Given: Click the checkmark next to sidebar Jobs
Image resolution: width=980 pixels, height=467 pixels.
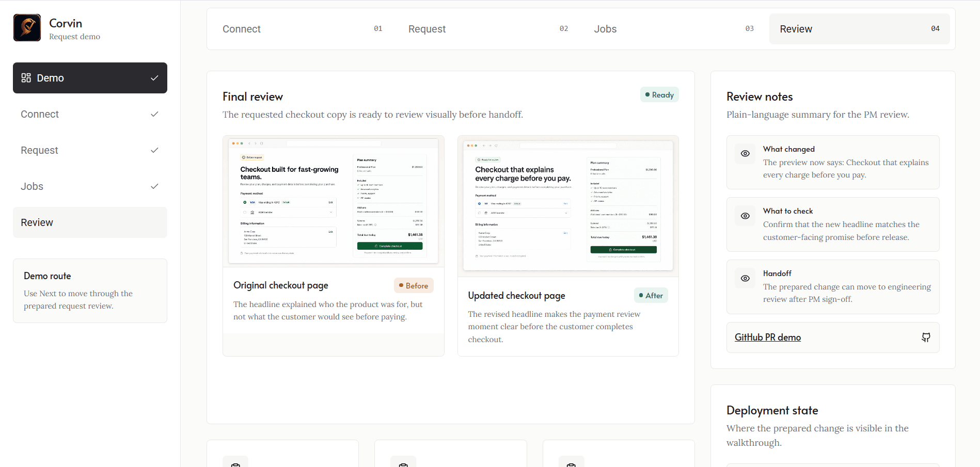Looking at the screenshot, I should click(x=154, y=186).
